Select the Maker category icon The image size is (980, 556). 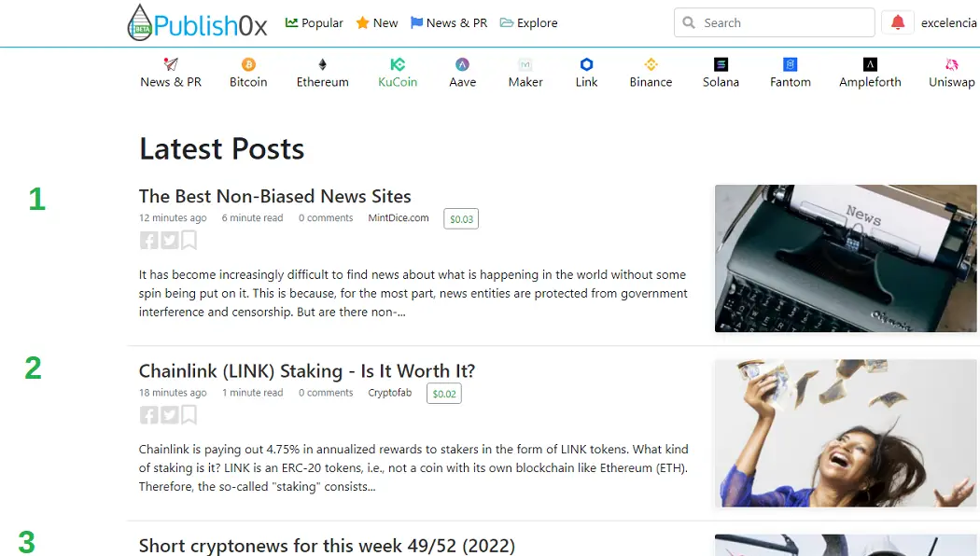tap(525, 64)
